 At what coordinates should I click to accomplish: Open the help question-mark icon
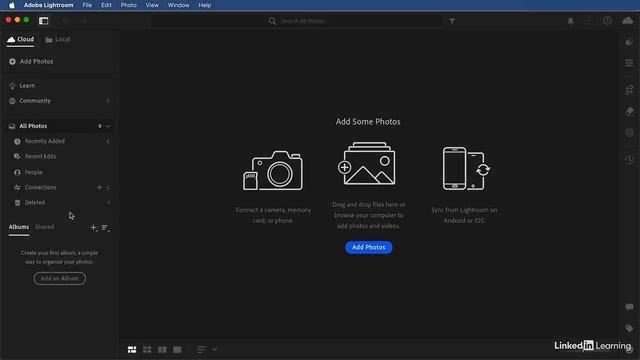tap(607, 21)
